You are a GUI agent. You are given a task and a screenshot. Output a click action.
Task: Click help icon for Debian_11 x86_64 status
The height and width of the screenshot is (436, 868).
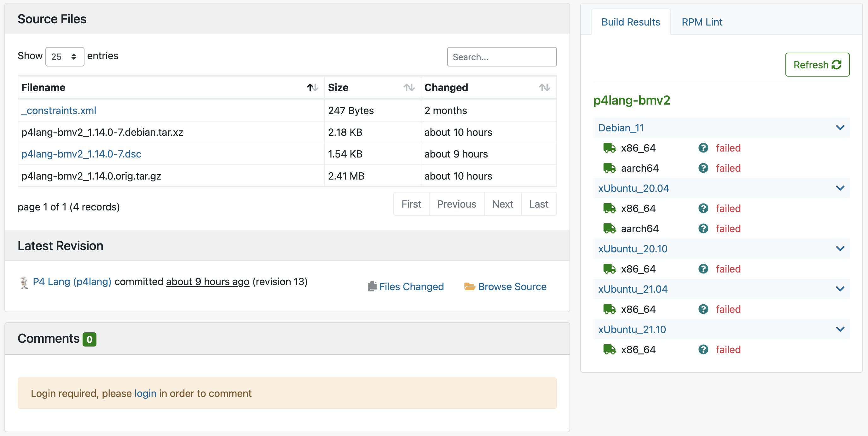point(703,148)
